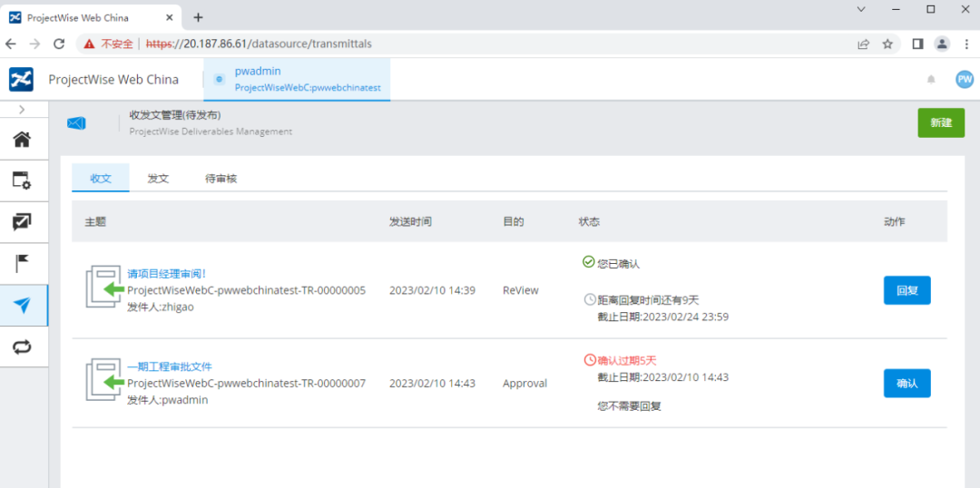Bookmark this page with the star

pyautogui.click(x=887, y=44)
